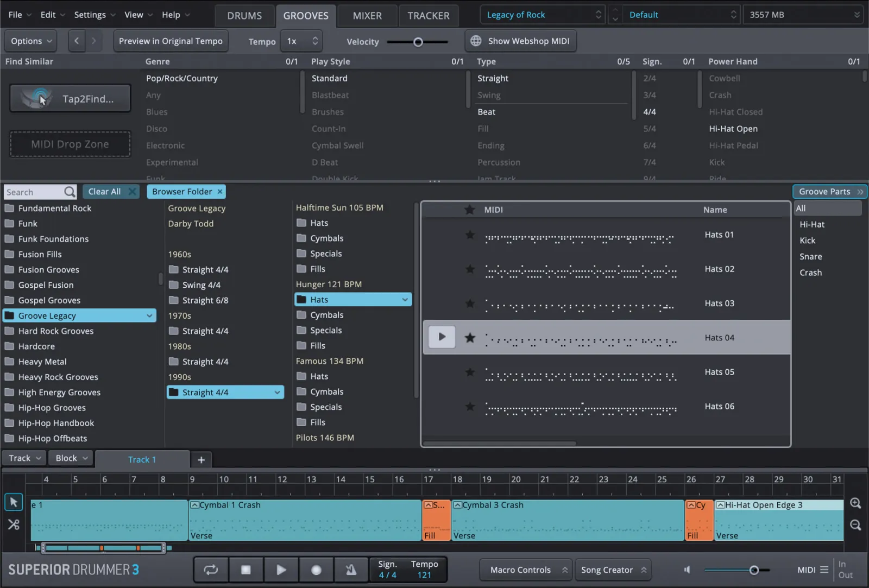The image size is (869, 588).
Task: Go back with the left arrow button
Action: (x=77, y=41)
